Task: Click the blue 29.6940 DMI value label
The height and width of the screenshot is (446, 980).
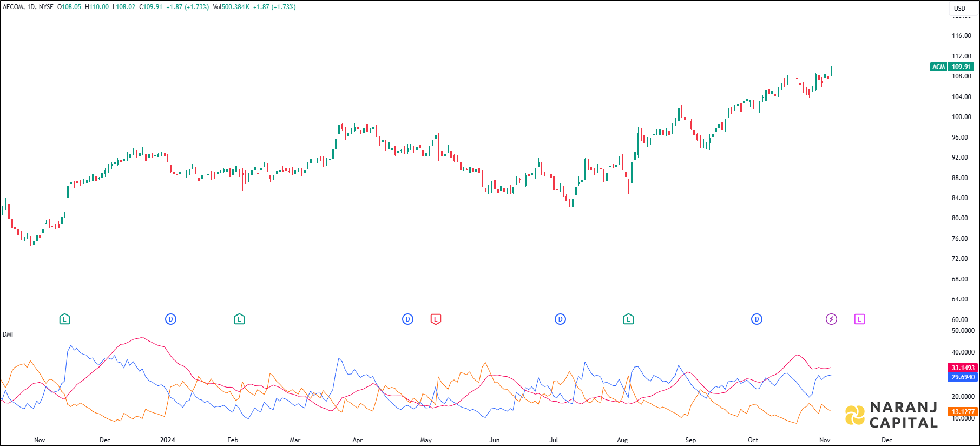Action: pyautogui.click(x=963, y=377)
